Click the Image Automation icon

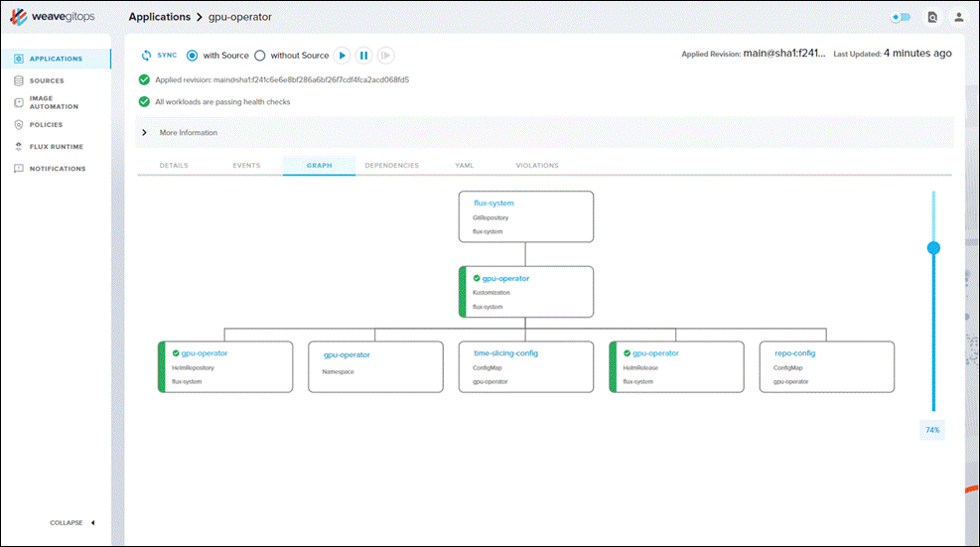pos(19,102)
